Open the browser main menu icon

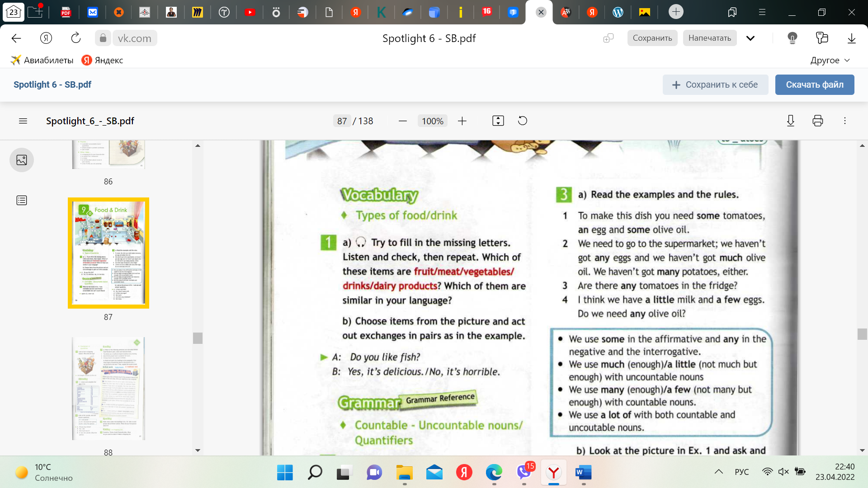[762, 12]
